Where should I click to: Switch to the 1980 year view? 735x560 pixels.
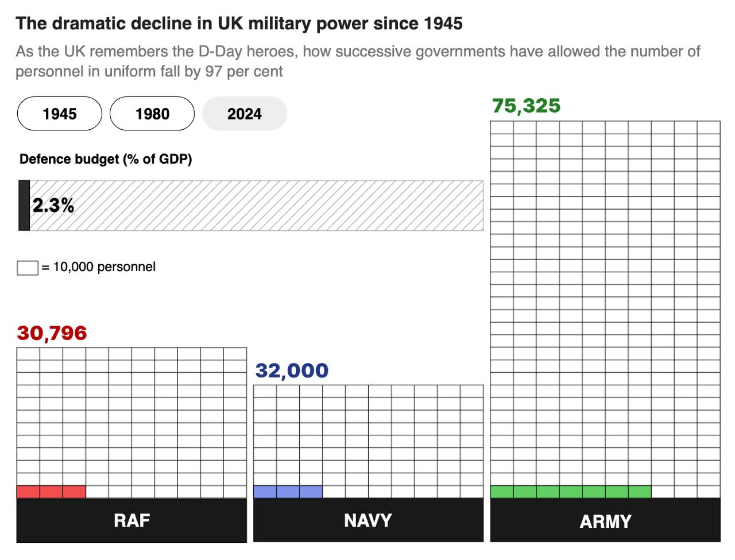point(152,114)
